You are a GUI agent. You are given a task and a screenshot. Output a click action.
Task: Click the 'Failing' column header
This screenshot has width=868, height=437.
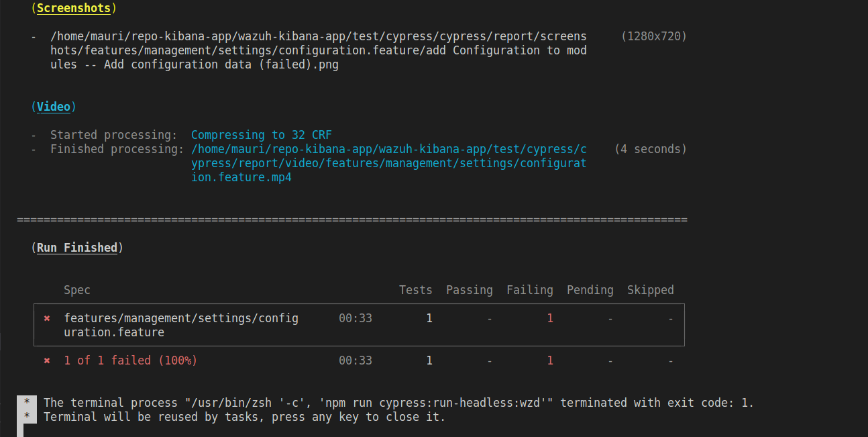point(530,289)
